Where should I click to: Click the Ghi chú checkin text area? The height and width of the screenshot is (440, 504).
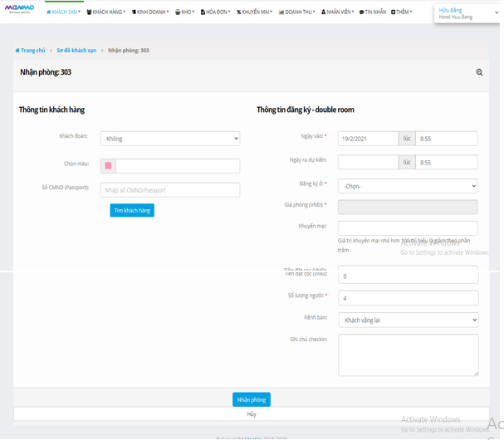point(407,354)
